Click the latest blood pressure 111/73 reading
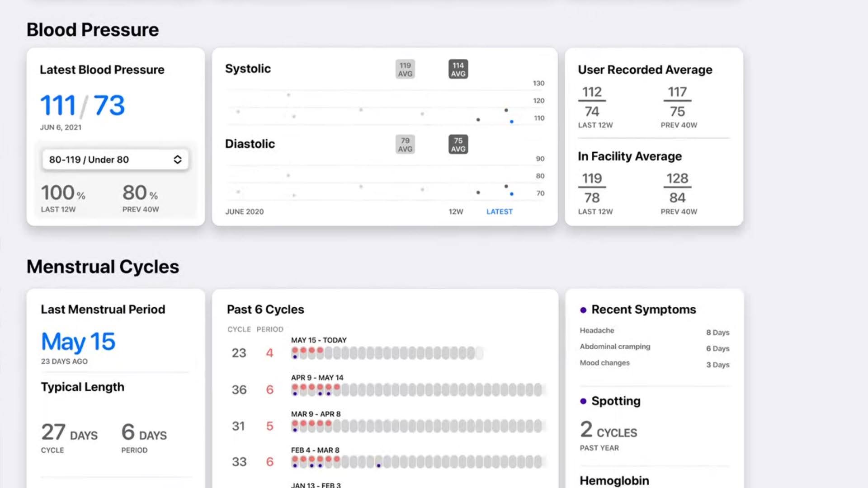The width and height of the screenshot is (868, 488). (82, 106)
